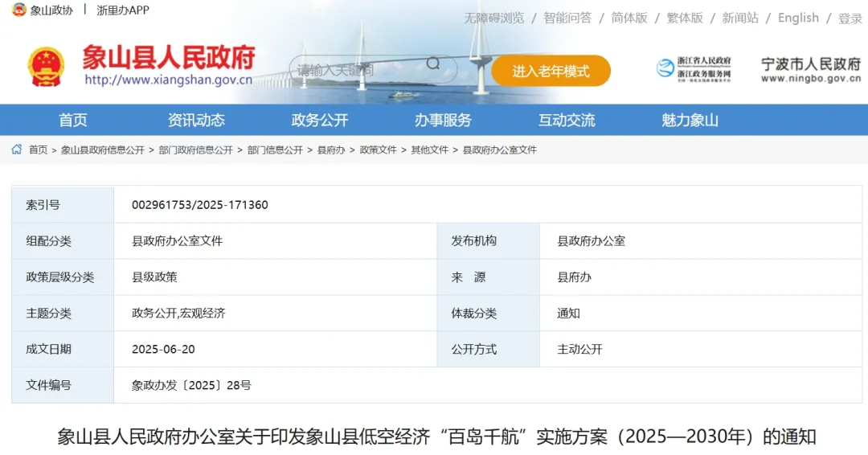Image resolution: width=868 pixels, height=455 pixels.
Task: Click the 公开方式 label cell
Action: pyautogui.click(x=489, y=349)
